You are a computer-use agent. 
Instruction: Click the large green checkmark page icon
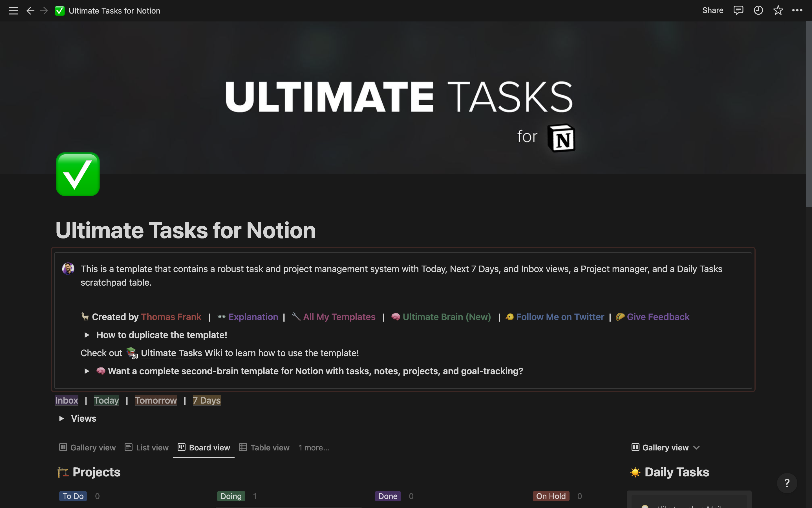coord(78,174)
